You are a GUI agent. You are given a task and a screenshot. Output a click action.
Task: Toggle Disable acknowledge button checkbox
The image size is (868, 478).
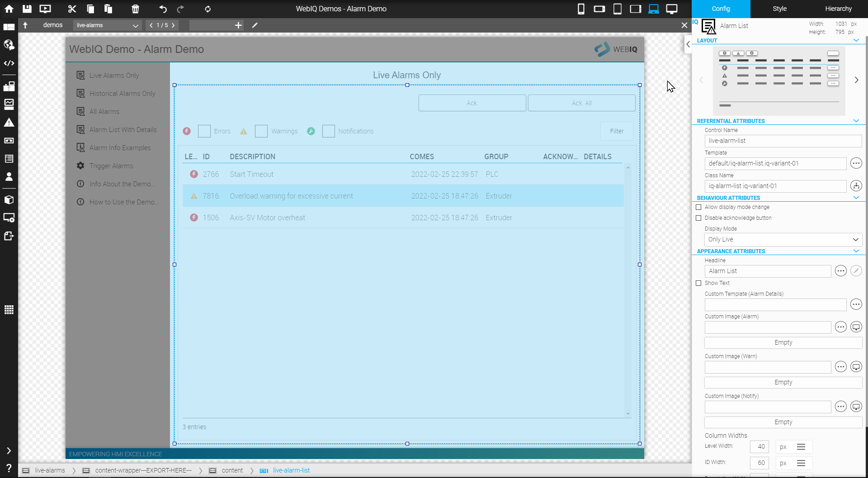pyautogui.click(x=698, y=218)
